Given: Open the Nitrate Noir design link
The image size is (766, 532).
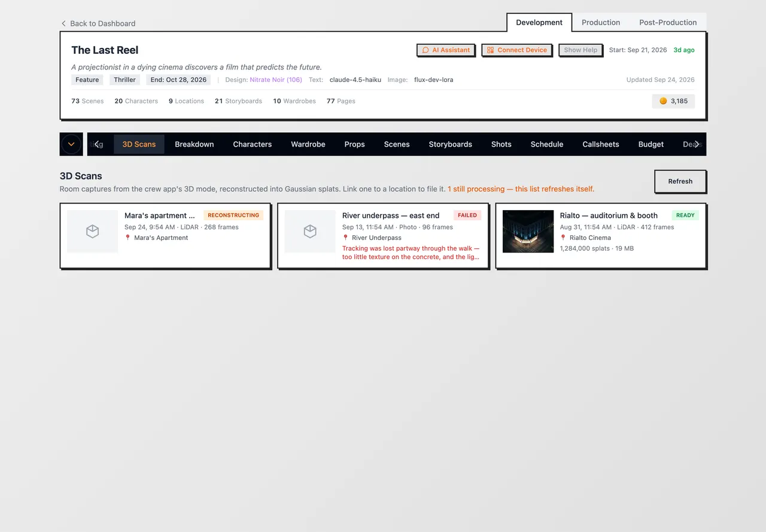Looking at the screenshot, I should tap(276, 80).
